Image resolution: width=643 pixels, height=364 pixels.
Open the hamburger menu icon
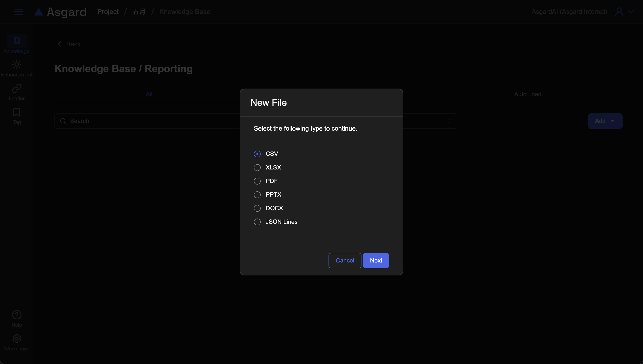[18, 12]
